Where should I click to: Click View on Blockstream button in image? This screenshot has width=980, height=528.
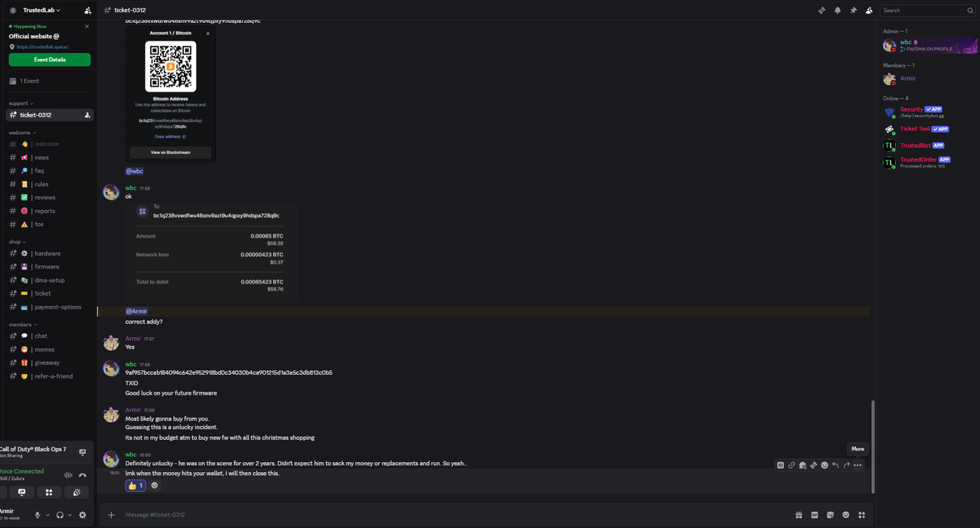[171, 152]
